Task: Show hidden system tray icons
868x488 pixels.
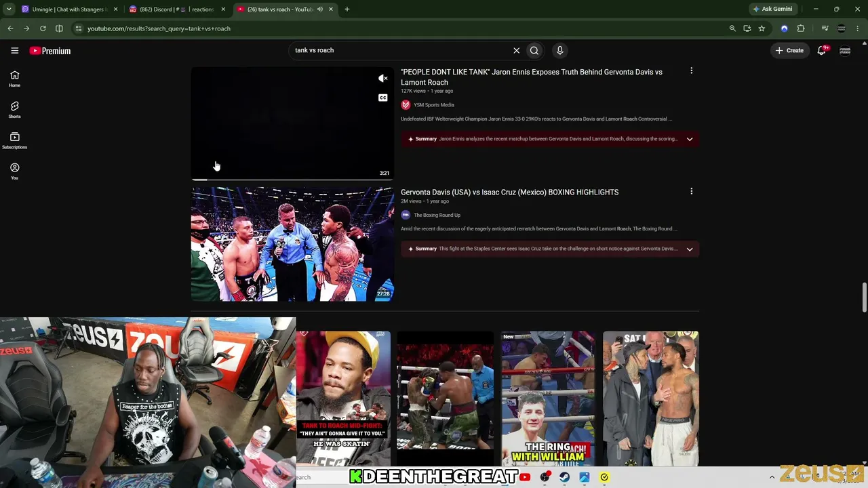Action: (x=772, y=477)
